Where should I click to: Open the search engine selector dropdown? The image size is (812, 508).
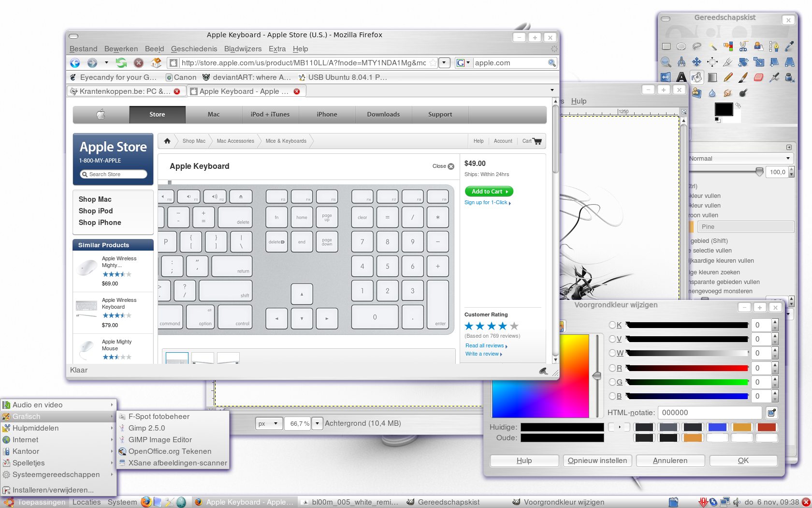click(x=464, y=63)
